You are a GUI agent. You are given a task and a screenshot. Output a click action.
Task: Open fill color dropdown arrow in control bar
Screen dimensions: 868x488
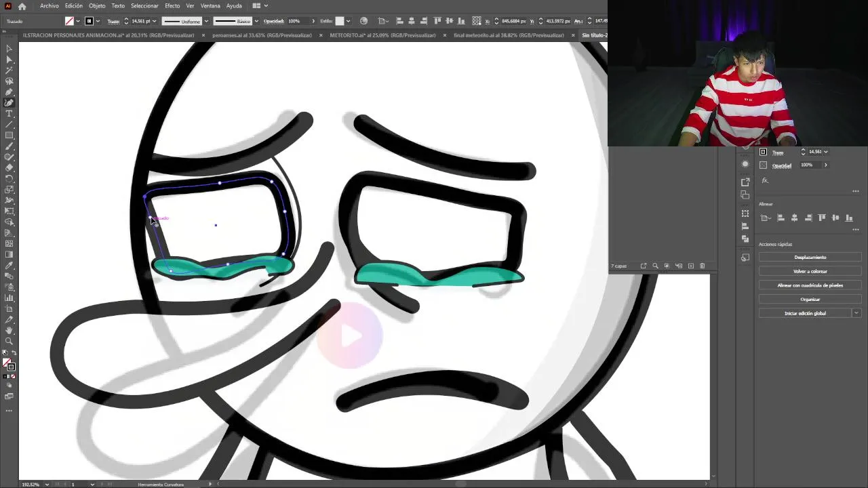pyautogui.click(x=77, y=21)
